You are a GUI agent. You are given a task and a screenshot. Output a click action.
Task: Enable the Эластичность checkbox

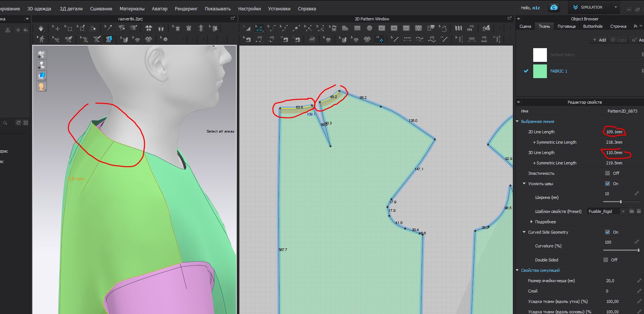coord(607,173)
